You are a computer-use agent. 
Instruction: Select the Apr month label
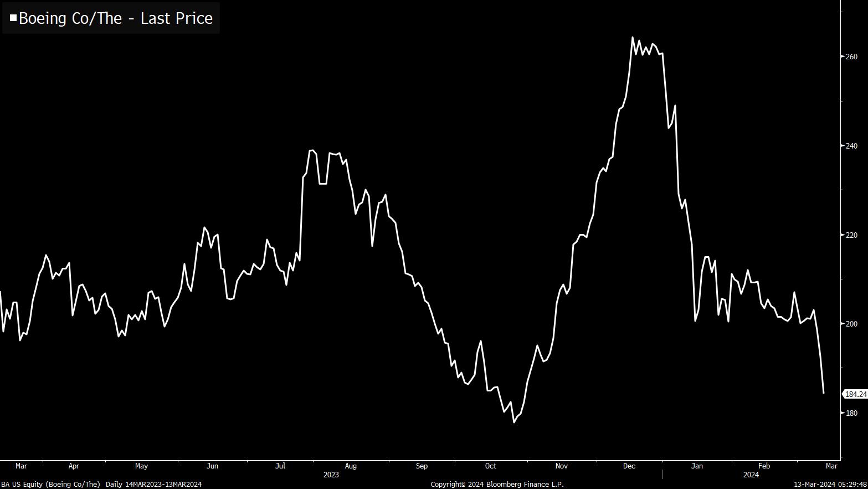click(x=73, y=466)
